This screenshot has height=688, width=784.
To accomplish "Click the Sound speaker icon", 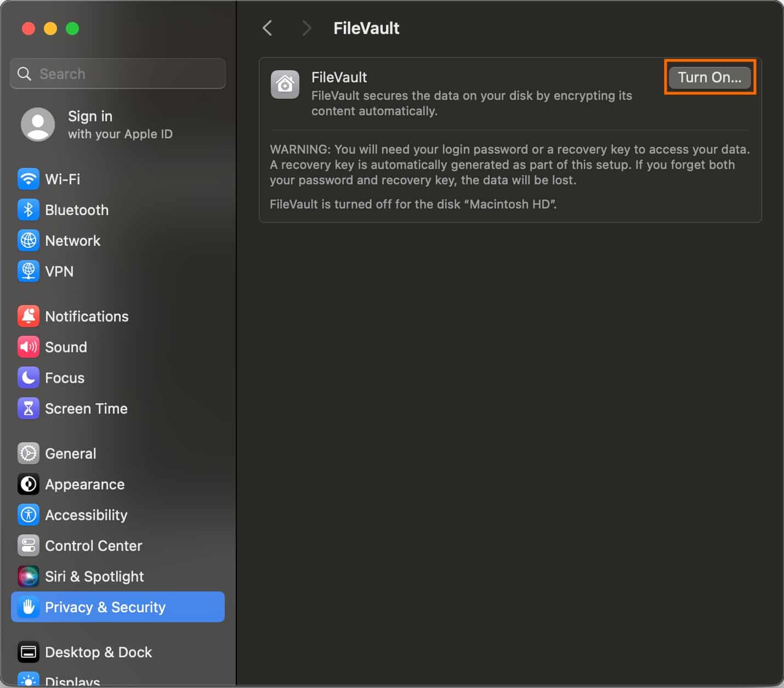I will click(x=29, y=347).
